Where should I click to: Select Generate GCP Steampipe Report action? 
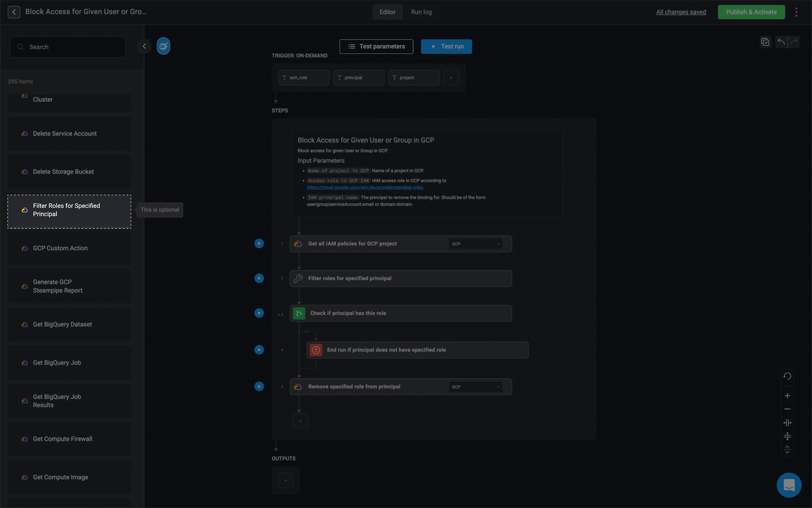pos(69,286)
